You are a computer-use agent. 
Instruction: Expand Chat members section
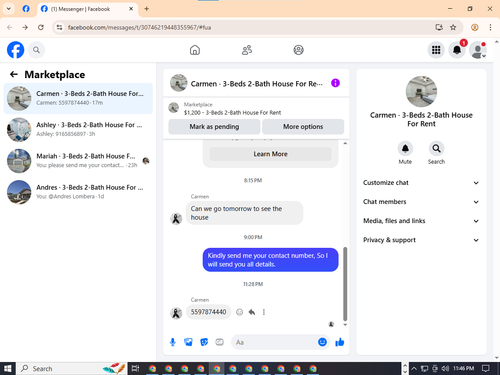(421, 202)
